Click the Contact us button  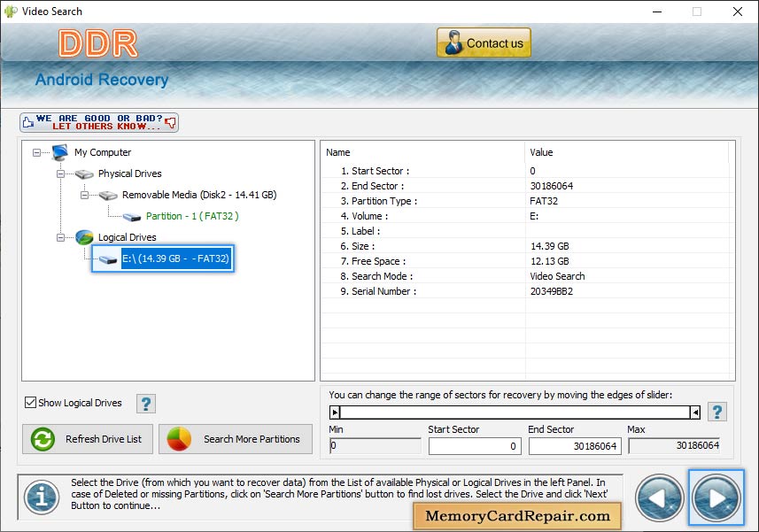point(484,43)
